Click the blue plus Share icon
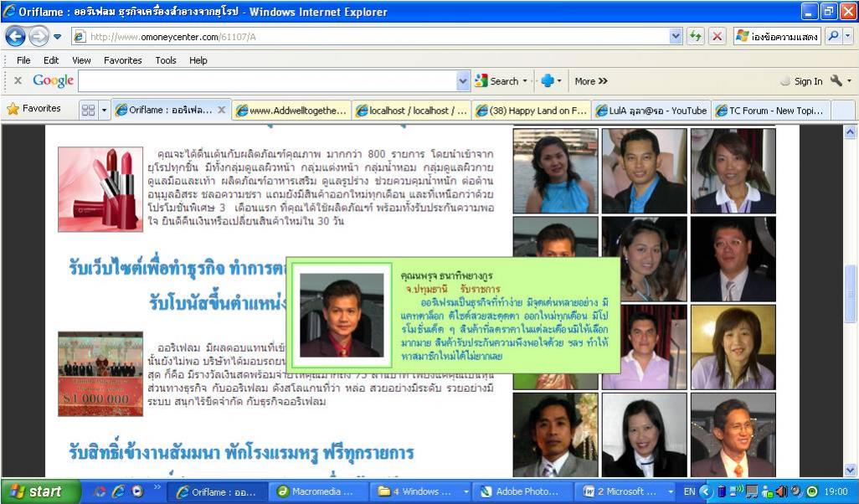The height and width of the screenshot is (504, 859). (x=548, y=81)
